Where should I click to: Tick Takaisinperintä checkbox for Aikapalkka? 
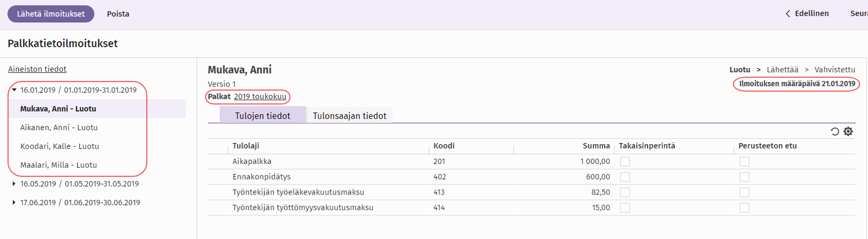pyautogui.click(x=625, y=161)
